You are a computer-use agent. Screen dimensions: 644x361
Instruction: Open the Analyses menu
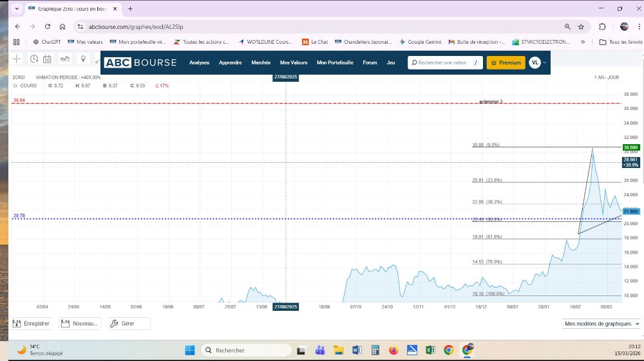pos(200,62)
